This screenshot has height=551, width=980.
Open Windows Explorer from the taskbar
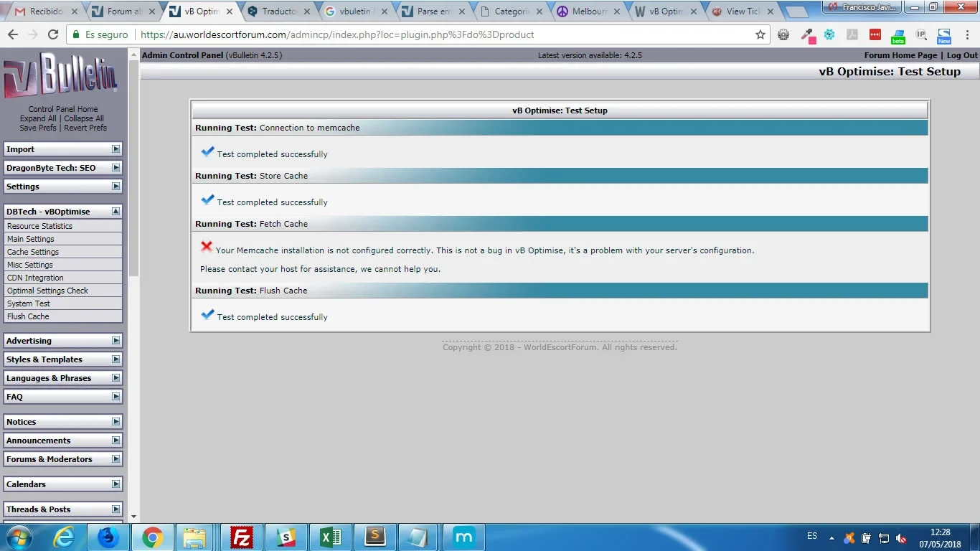point(194,537)
